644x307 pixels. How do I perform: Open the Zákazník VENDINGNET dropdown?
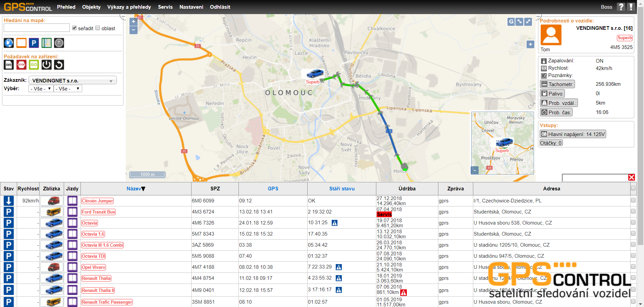coord(72,80)
